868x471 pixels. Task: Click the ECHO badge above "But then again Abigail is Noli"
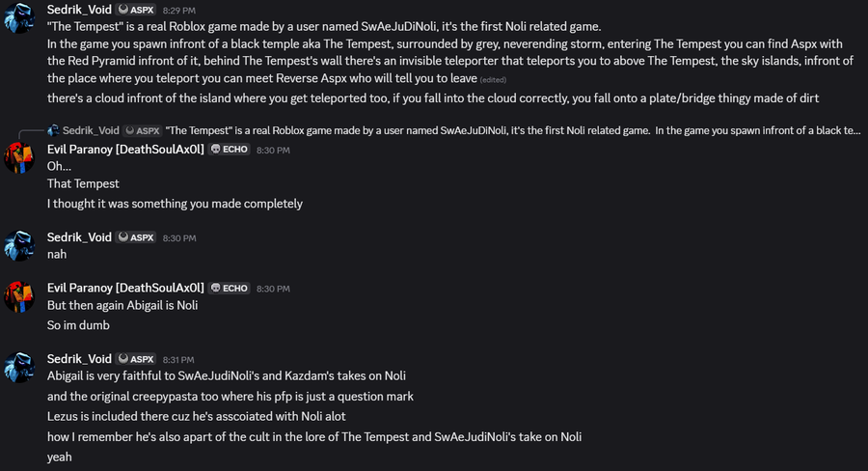[x=230, y=289]
